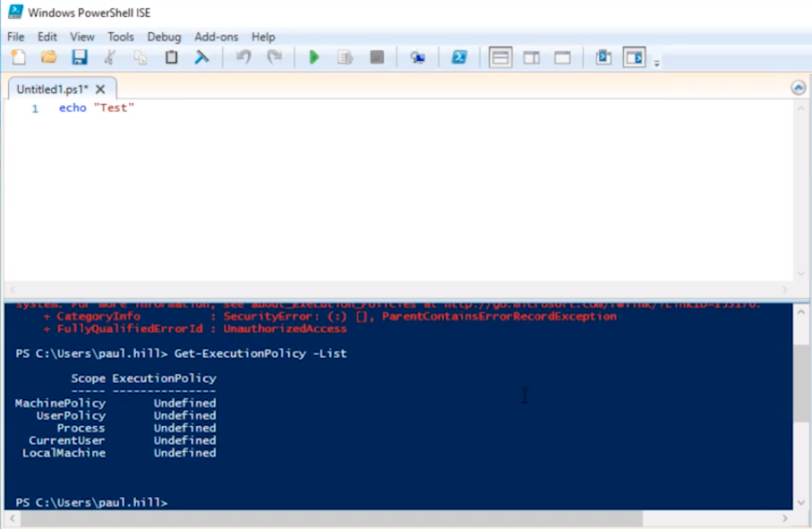Create a new script with New icon
The height and width of the screenshot is (529, 812).
tap(19, 57)
